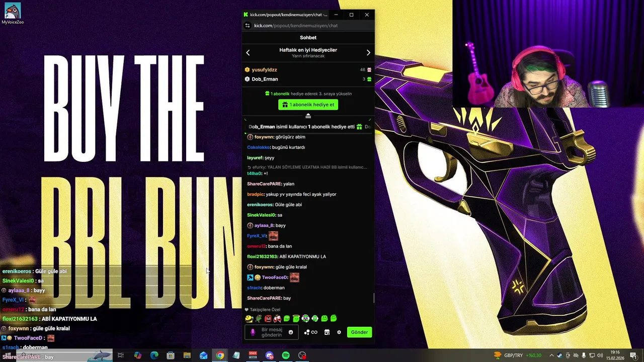Select the yellow bee emote

(x=249, y=318)
